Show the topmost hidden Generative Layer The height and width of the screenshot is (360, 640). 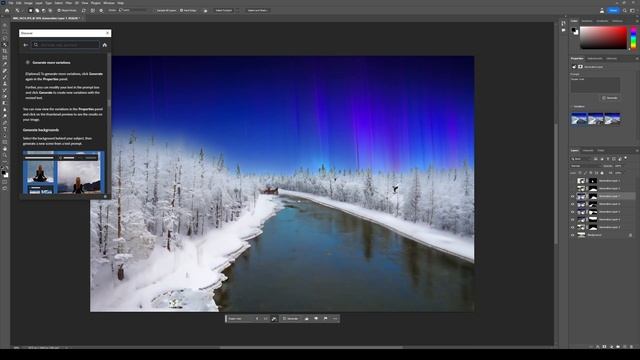[573, 181]
